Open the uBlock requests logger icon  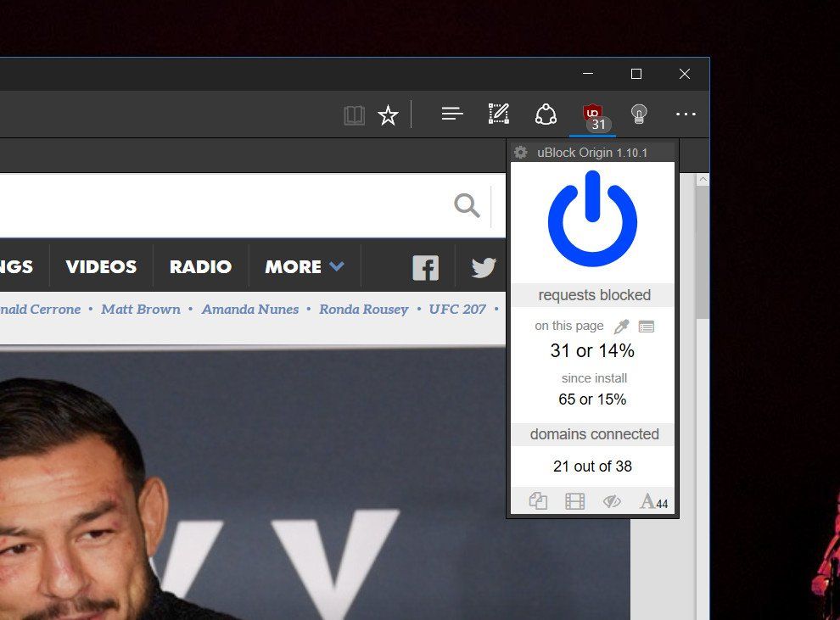coord(646,326)
